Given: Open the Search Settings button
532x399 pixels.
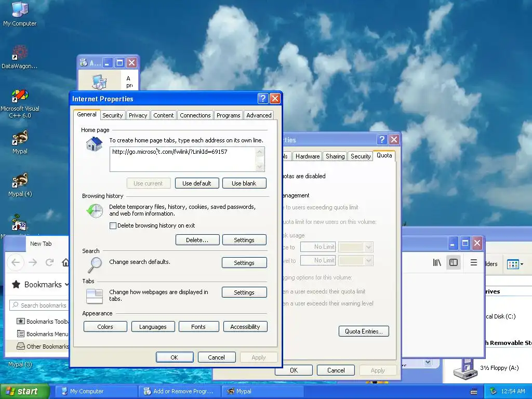Looking at the screenshot, I should click(x=244, y=262).
